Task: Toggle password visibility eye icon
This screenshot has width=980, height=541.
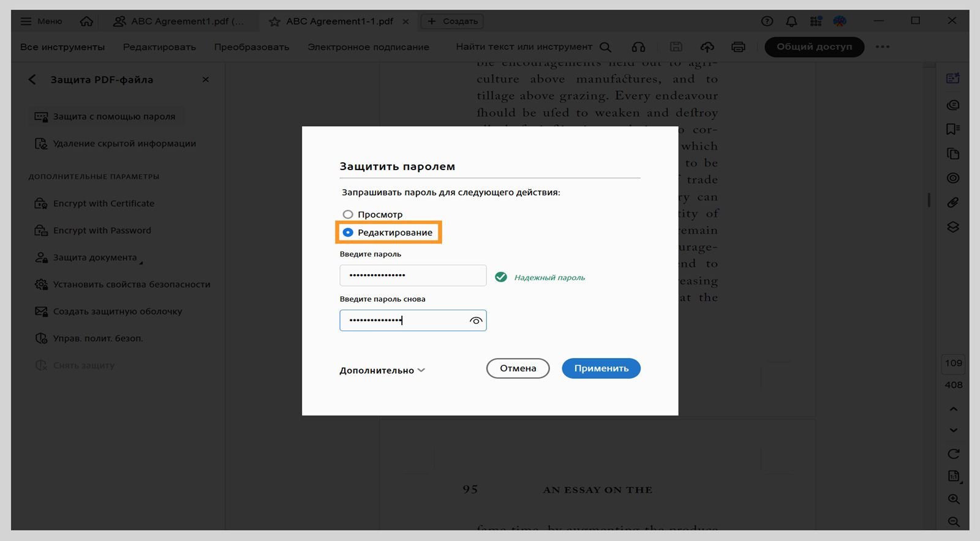Action: tap(476, 321)
